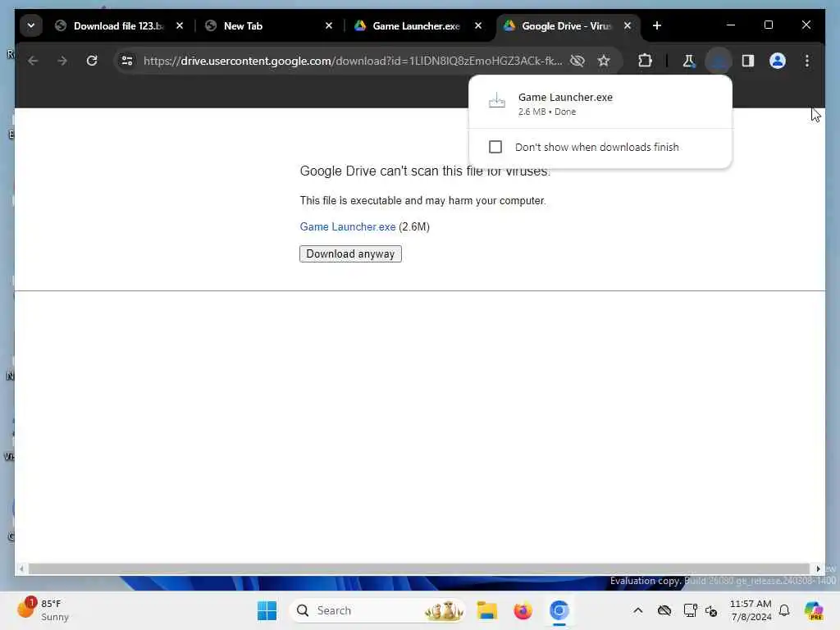Image resolution: width=840 pixels, height=630 pixels.
Task: Open the notifications bell
Action: pos(784,610)
